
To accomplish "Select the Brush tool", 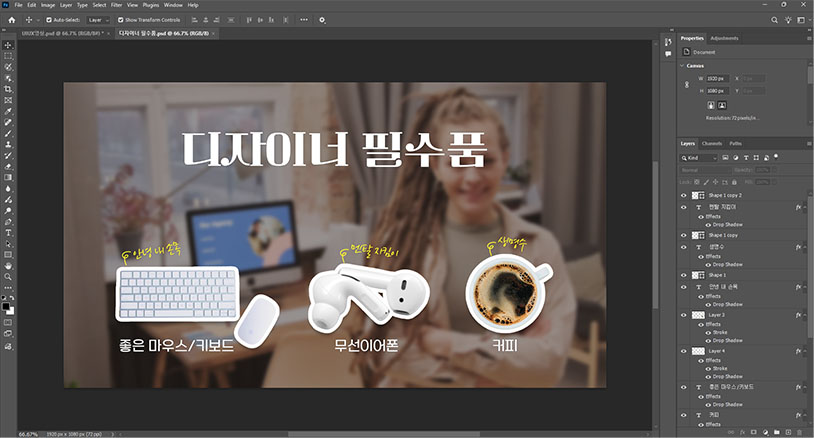I will [8, 133].
